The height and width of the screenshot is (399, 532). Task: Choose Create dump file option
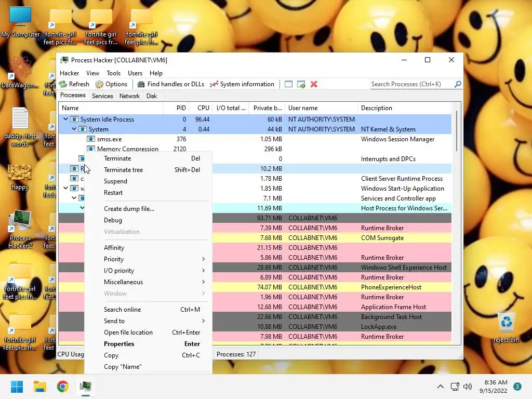[x=149, y=209]
